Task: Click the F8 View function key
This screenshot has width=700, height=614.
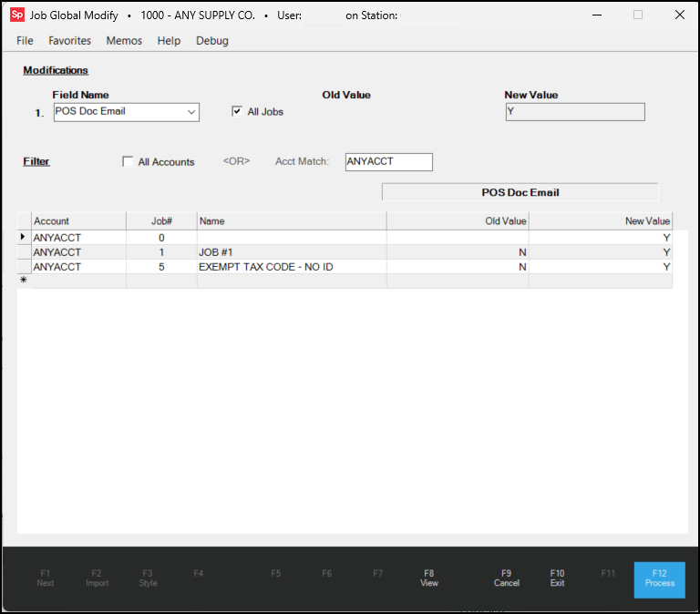Action: (x=429, y=578)
